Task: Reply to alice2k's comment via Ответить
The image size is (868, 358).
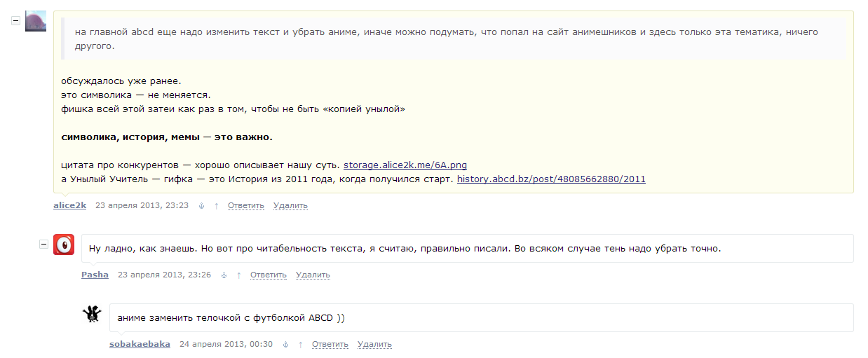Action: coord(245,206)
